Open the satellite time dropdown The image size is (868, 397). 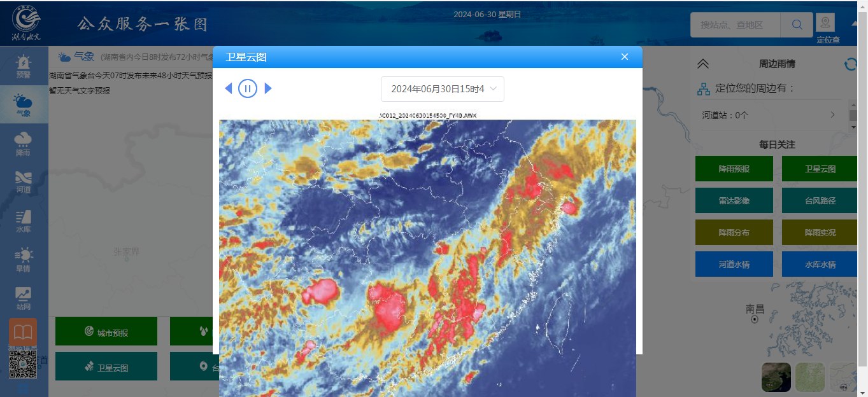pos(443,89)
